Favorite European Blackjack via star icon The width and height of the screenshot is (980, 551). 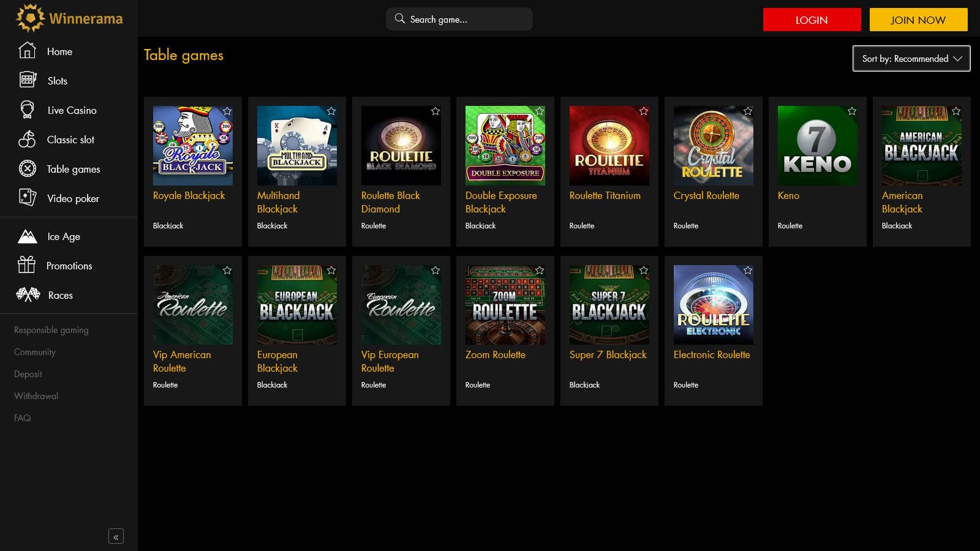tap(331, 271)
